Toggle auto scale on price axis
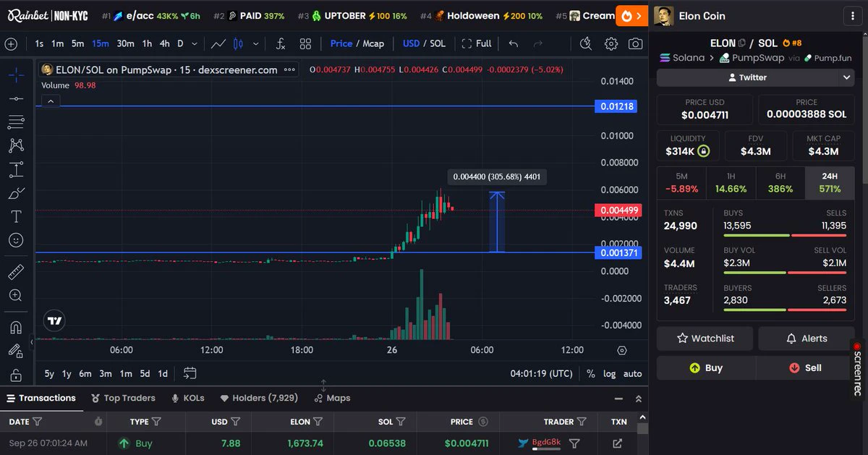 (633, 374)
